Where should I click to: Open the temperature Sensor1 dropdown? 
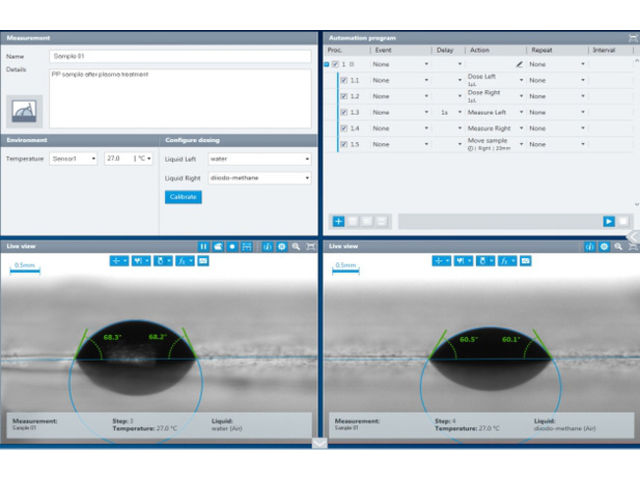click(x=74, y=159)
